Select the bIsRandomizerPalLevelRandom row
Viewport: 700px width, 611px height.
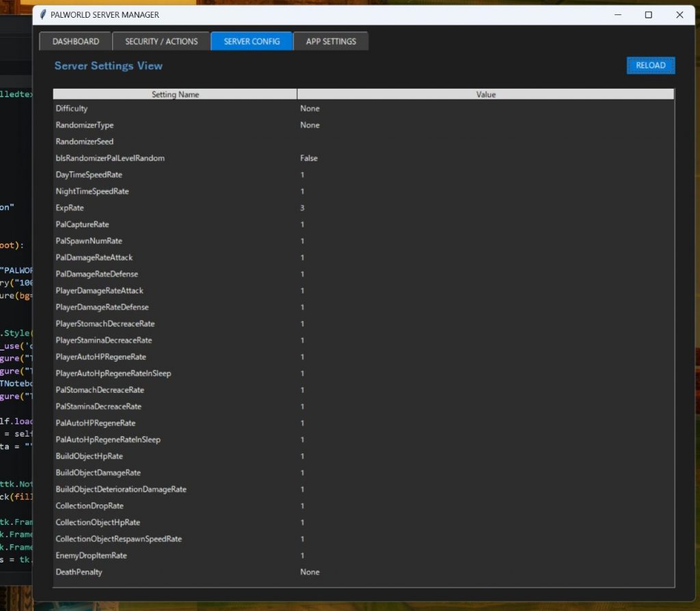pos(364,158)
